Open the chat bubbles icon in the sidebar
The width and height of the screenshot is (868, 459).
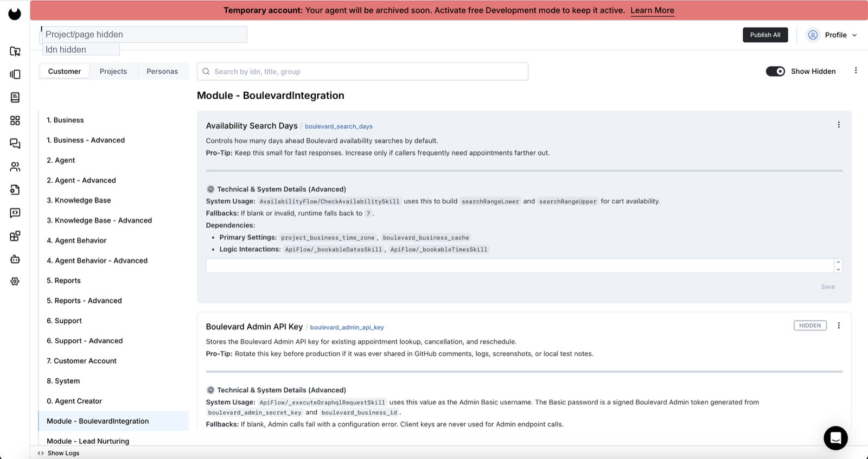tap(15, 144)
